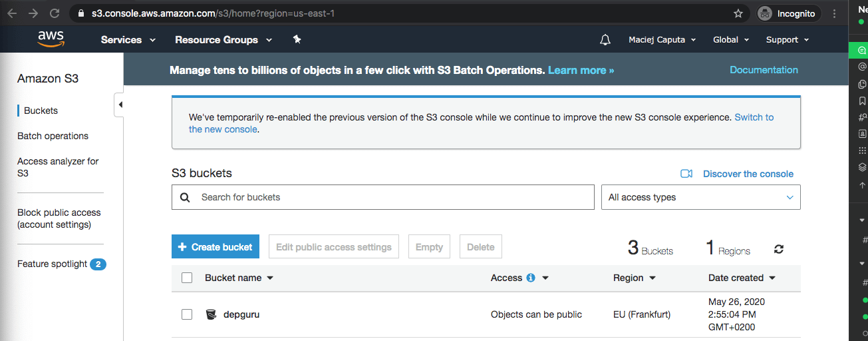Click the Search for buckets field
The width and height of the screenshot is (868, 341).
point(392,197)
